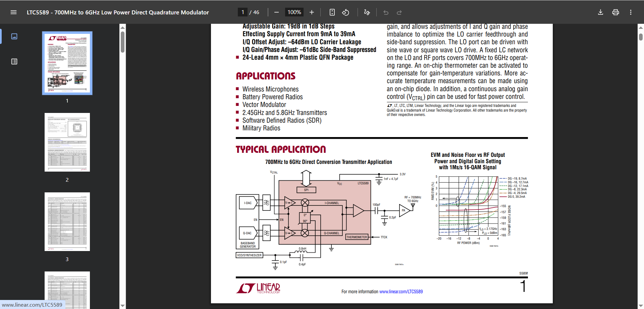Click document scrollbar down arrow
Screen dimensions: 644x309
point(641,306)
